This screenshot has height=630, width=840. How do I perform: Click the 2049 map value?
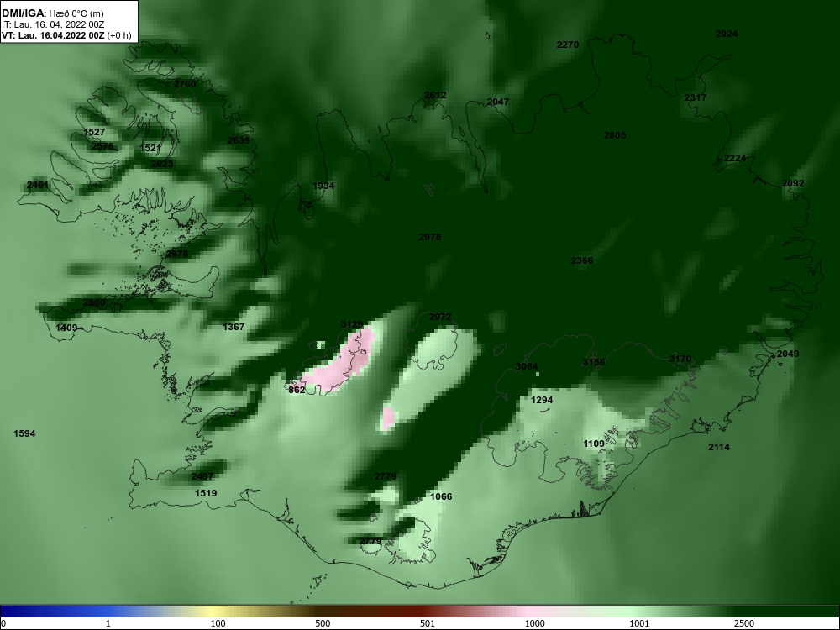[788, 354]
